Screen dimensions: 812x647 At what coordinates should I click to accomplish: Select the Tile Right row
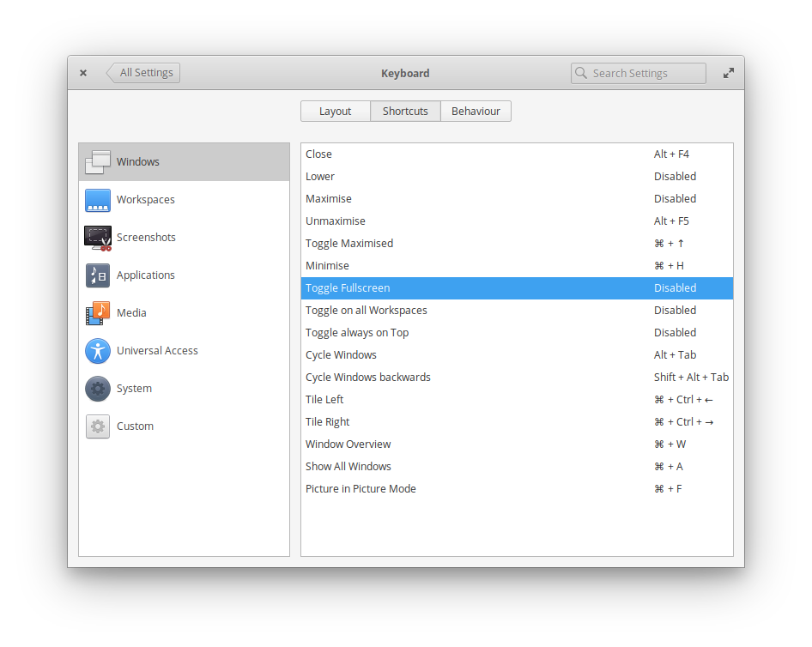(517, 421)
